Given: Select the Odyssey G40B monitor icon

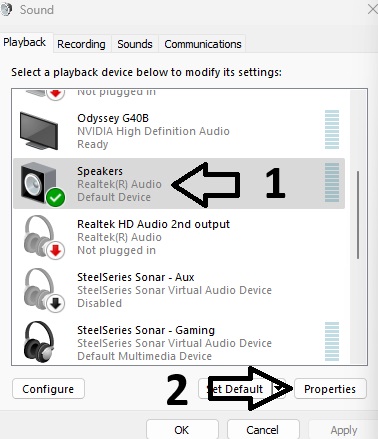Looking at the screenshot, I should coord(39,131).
